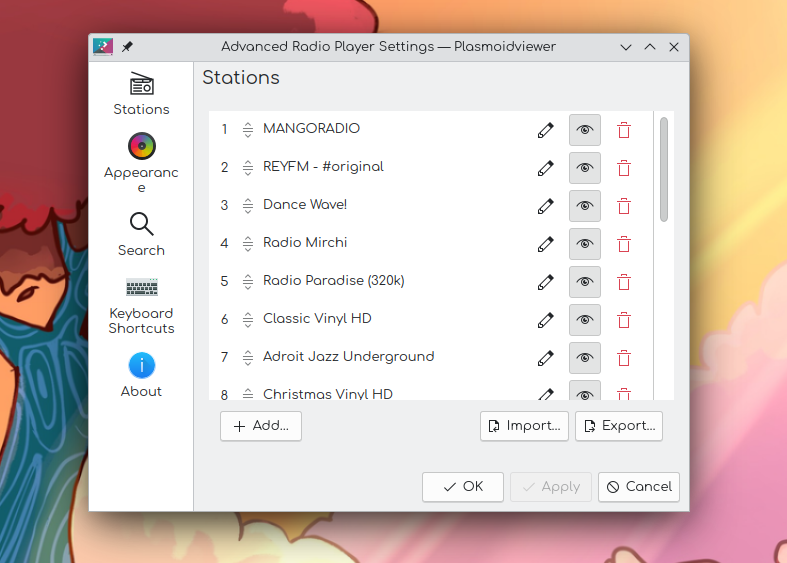
Task: Select the MANGORADIO station name
Action: [311, 129]
